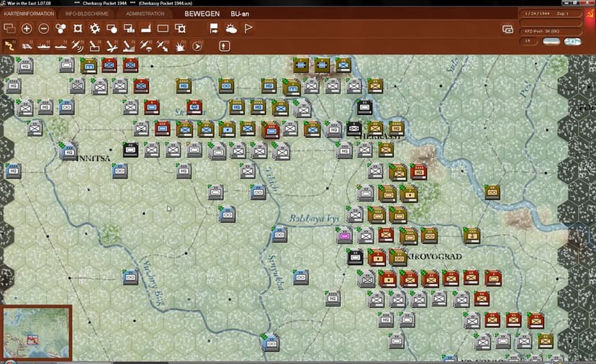Select the move mode F1 icon
The image size is (596, 364).
click(x=9, y=46)
